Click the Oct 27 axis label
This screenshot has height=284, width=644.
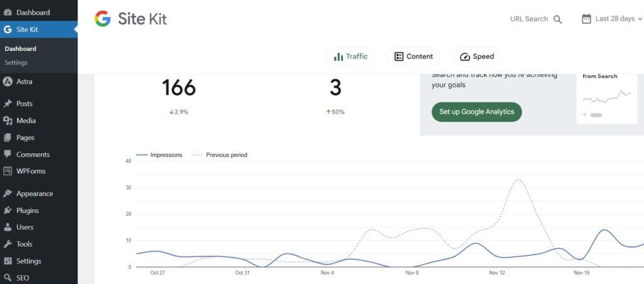tap(157, 273)
